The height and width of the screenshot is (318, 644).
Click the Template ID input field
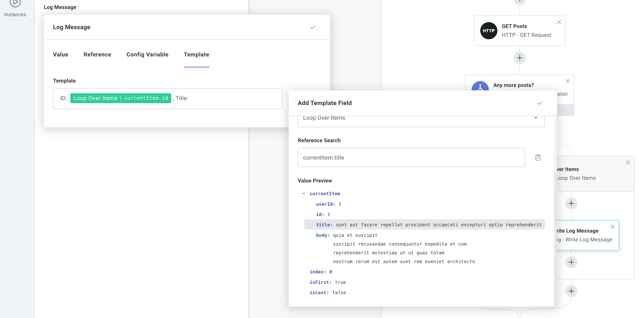(x=225, y=98)
